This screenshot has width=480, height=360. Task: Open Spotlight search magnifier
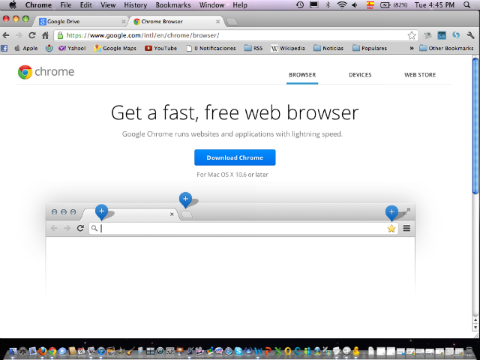pyautogui.click(x=467, y=5)
